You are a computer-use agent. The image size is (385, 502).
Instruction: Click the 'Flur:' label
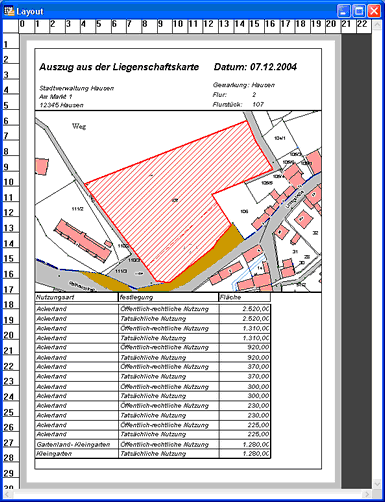coord(220,95)
